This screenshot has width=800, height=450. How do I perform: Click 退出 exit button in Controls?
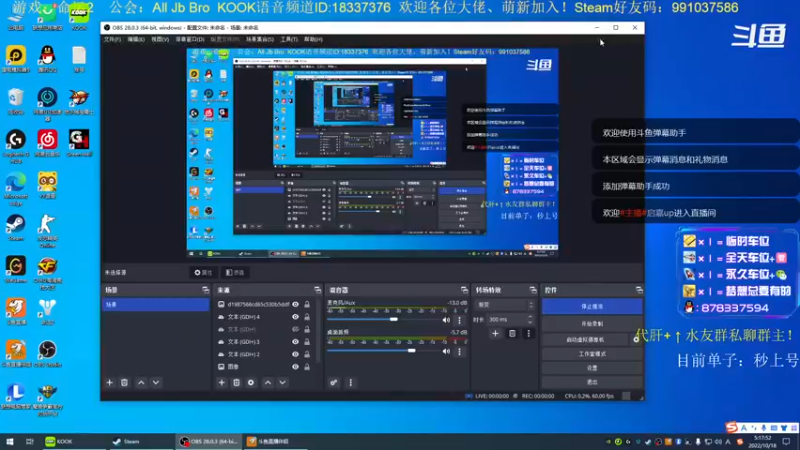592,382
